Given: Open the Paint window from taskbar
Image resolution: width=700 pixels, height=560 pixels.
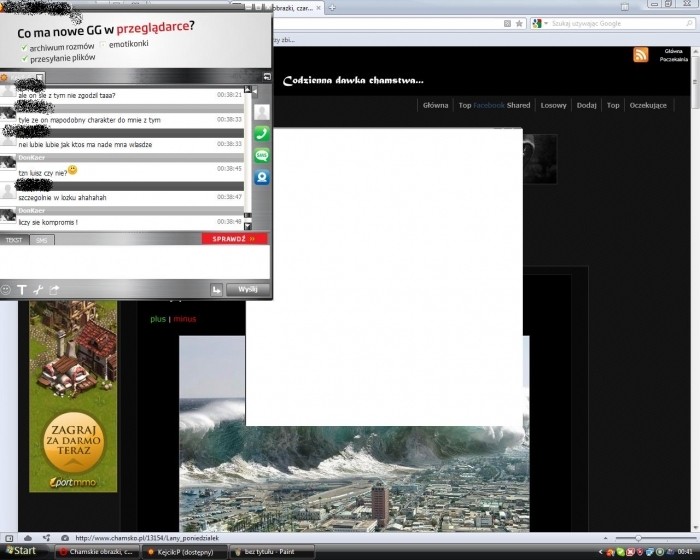Looking at the screenshot, I should (268, 551).
